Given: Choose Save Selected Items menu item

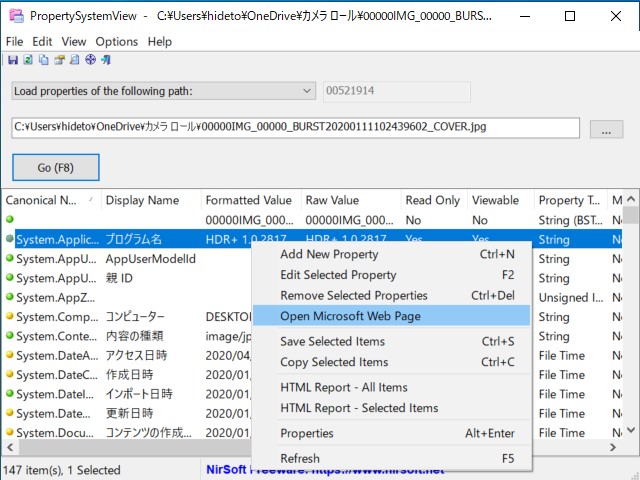Looking at the screenshot, I should click(392, 341).
